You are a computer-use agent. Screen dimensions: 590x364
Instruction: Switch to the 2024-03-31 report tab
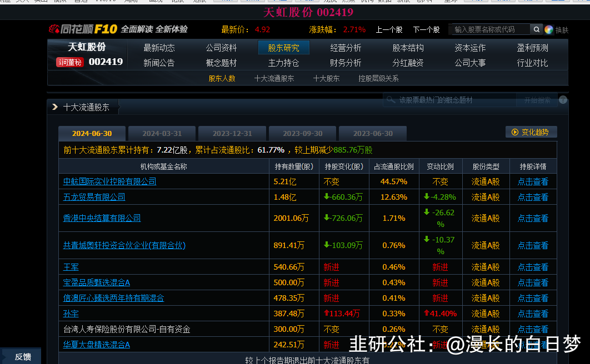point(162,134)
